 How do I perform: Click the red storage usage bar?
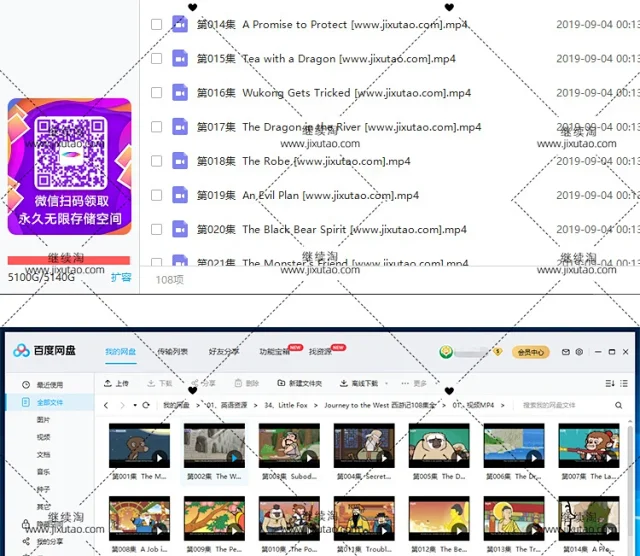click(x=69, y=260)
